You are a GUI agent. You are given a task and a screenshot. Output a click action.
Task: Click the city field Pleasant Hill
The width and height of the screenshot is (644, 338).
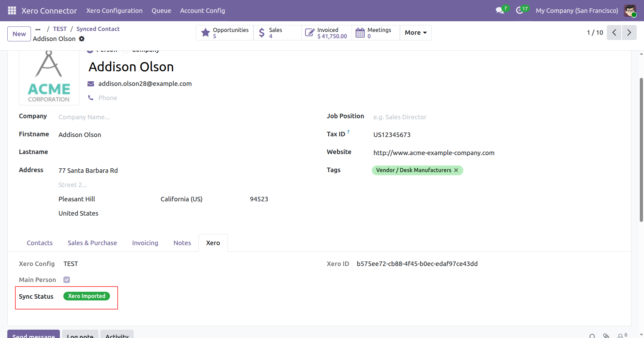(77, 199)
